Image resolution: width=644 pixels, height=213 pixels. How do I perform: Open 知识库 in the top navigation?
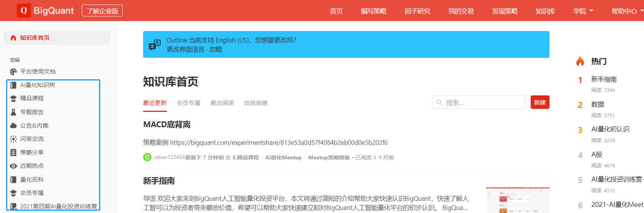point(545,11)
